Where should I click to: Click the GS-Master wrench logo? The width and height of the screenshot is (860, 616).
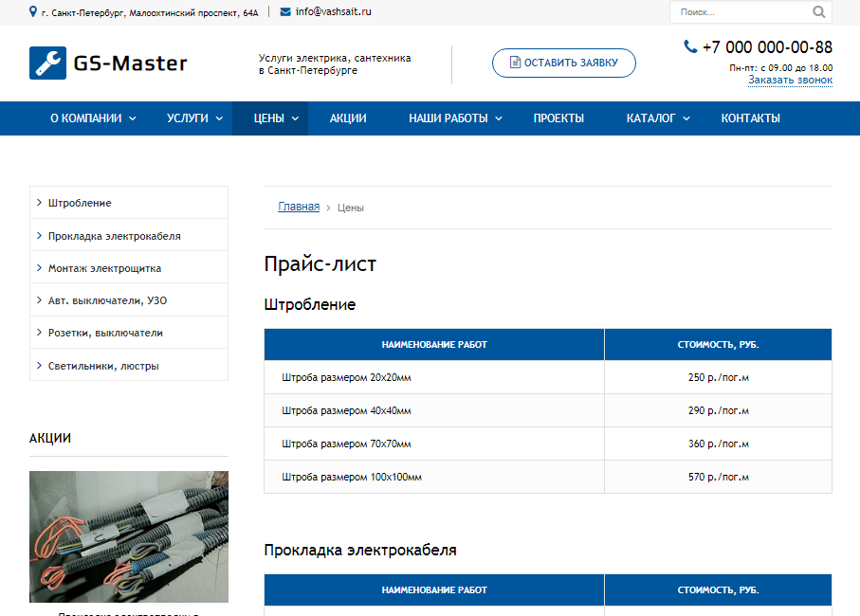pyautogui.click(x=47, y=63)
